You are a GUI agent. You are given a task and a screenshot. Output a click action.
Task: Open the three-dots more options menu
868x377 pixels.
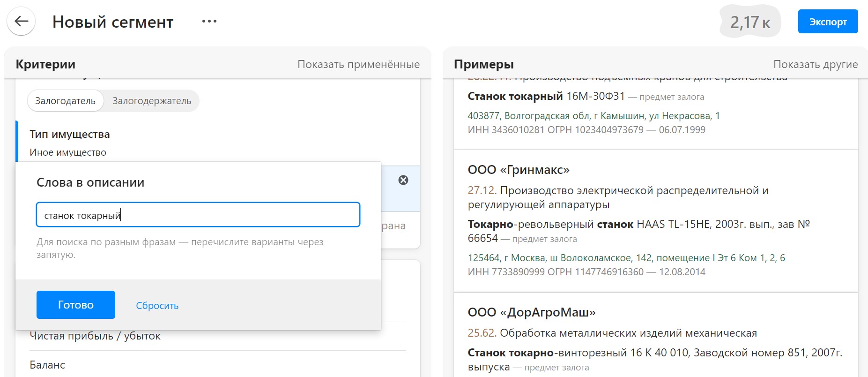[209, 22]
